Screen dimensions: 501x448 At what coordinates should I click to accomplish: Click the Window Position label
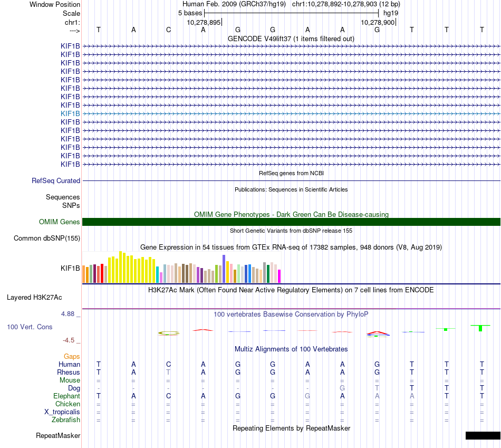point(55,4)
